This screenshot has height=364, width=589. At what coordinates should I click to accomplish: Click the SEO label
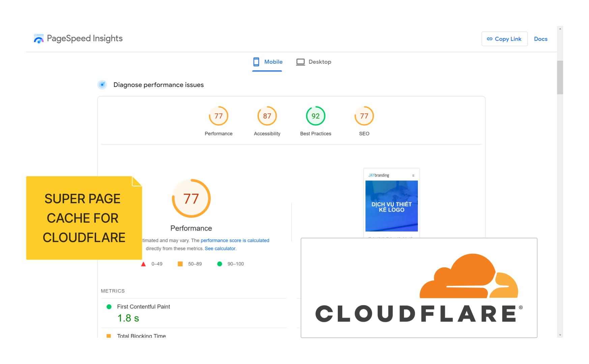click(364, 134)
